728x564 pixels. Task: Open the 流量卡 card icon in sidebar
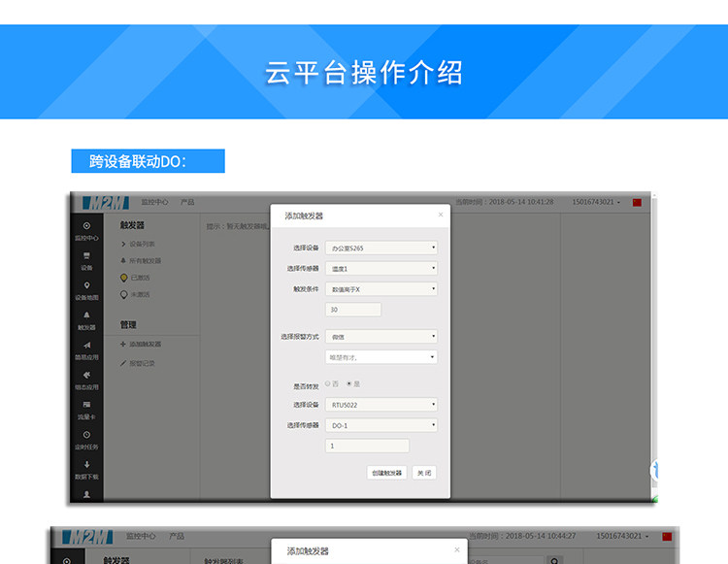click(86, 405)
